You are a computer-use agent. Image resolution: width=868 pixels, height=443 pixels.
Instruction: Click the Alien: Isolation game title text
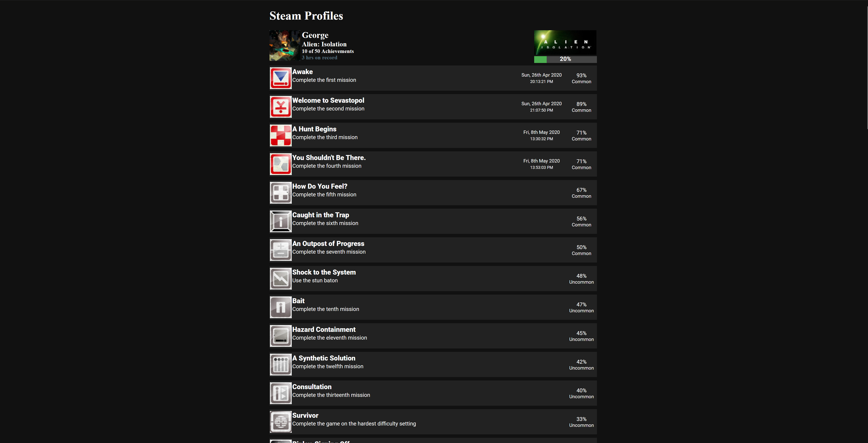[324, 44]
